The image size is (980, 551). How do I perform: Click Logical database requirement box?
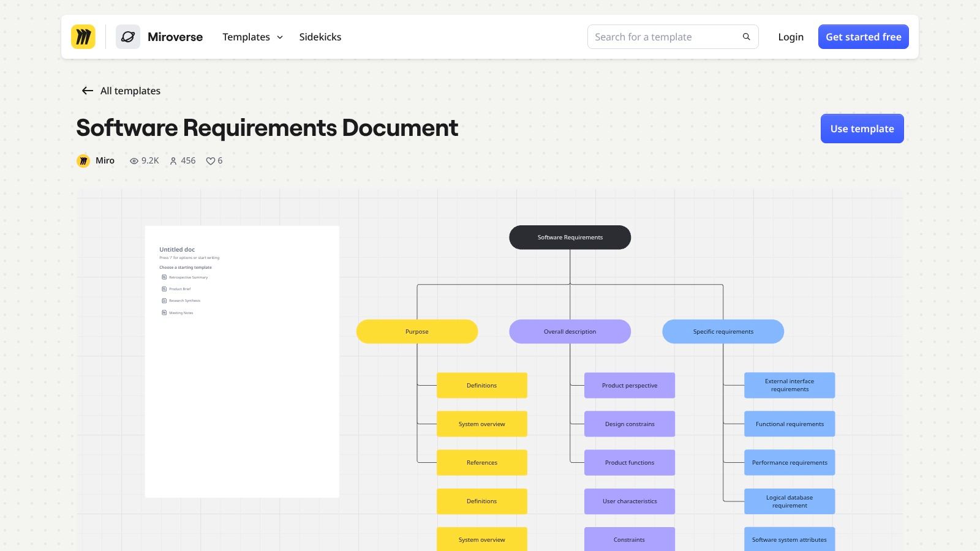tap(790, 501)
